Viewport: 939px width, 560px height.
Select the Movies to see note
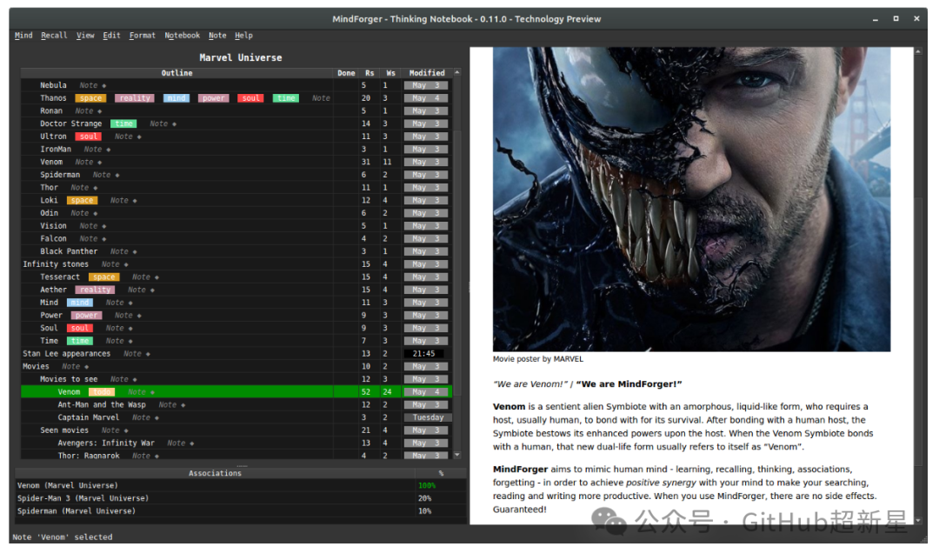click(x=236, y=379)
